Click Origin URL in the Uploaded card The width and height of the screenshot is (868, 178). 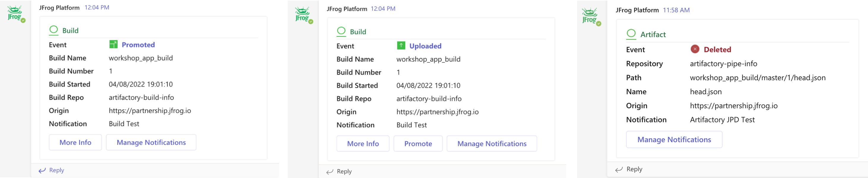click(x=437, y=112)
